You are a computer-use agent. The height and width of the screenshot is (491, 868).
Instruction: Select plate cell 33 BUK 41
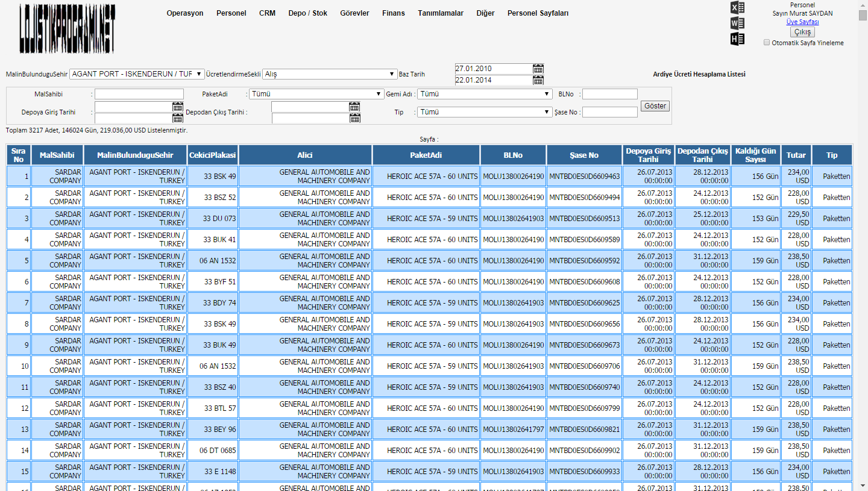click(213, 239)
